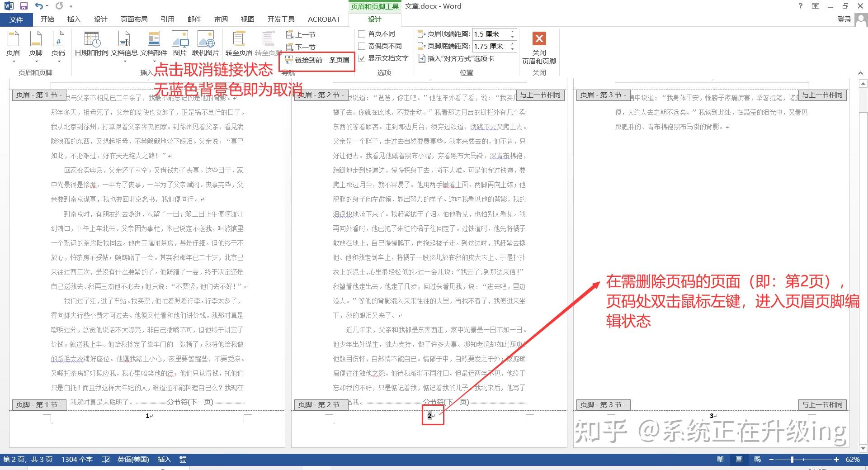The image size is (868, 470).
Task: Click page 3 footer number
Action: (712, 416)
